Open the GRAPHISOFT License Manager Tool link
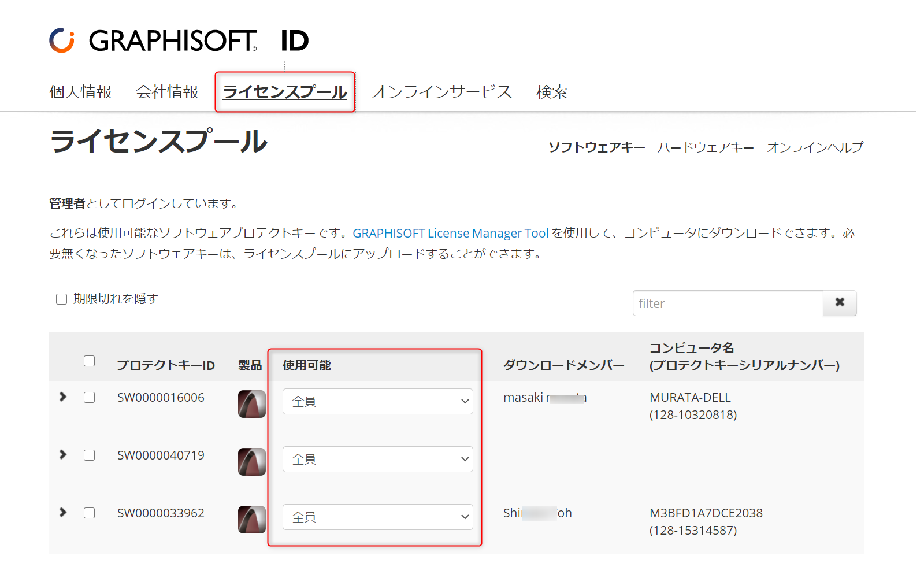 tap(451, 233)
